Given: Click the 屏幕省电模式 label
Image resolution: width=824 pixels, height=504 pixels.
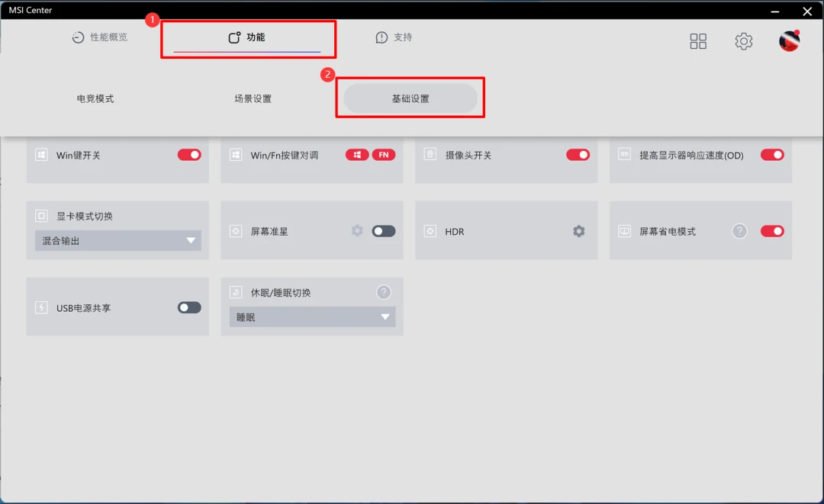Looking at the screenshot, I should pos(668,232).
